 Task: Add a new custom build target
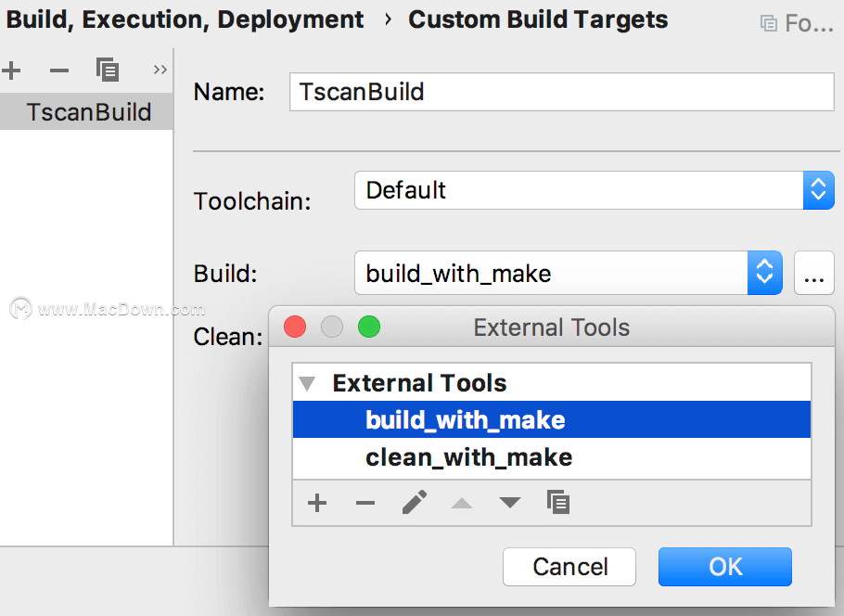11,70
